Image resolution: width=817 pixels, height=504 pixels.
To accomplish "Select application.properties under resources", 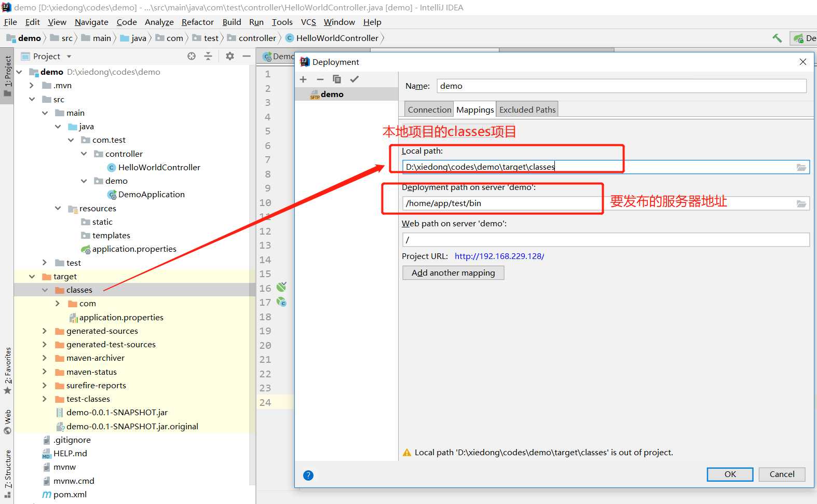I will 134,249.
